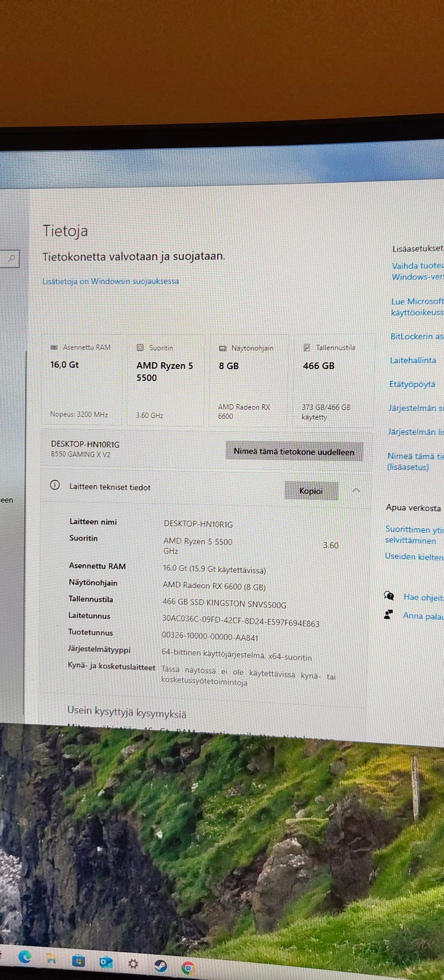Open Microsoft Edge from the taskbar

(x=25, y=956)
